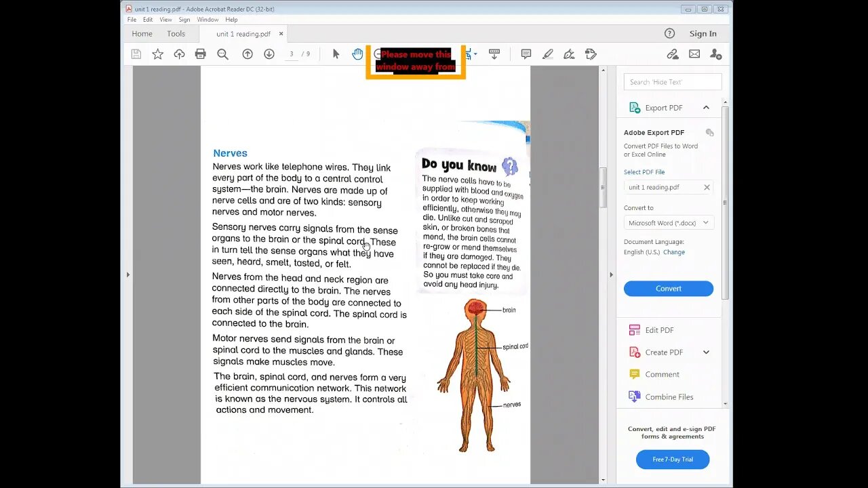Image resolution: width=868 pixels, height=488 pixels.
Task: Add a sticky note comment
Action: (x=526, y=54)
